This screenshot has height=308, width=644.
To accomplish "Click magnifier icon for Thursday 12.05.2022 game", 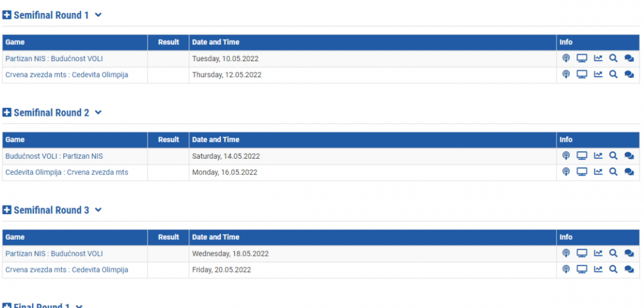I will pyautogui.click(x=613, y=75).
